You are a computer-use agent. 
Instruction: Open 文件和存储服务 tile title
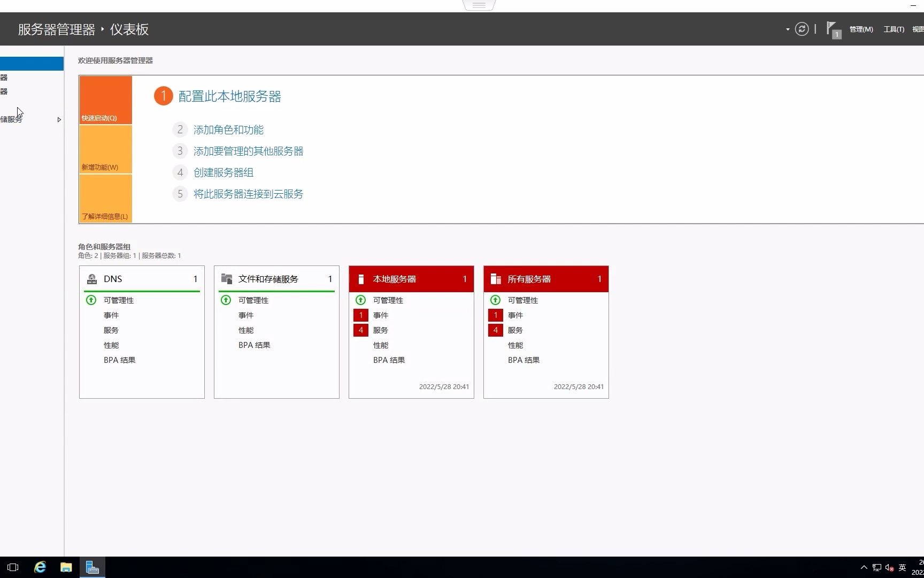[268, 279]
